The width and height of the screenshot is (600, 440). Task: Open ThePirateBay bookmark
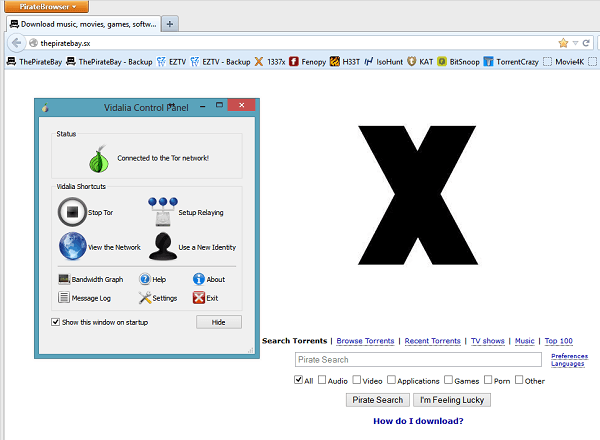pyautogui.click(x=34, y=62)
